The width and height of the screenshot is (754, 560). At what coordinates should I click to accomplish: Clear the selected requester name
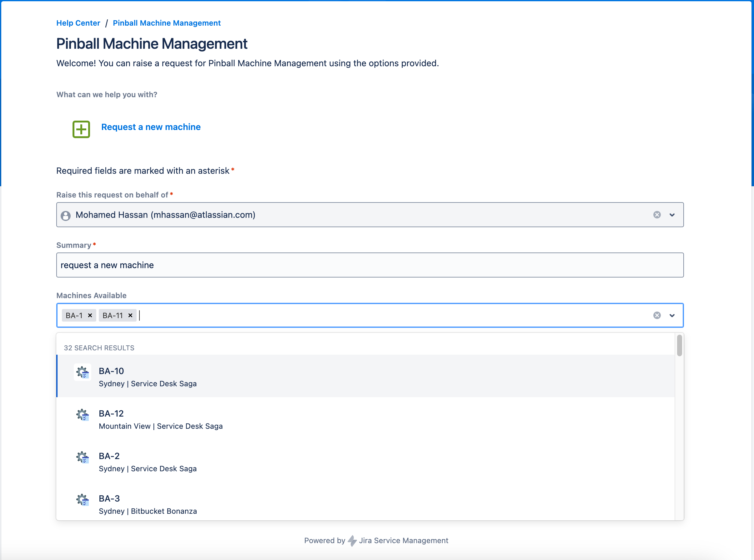click(657, 215)
